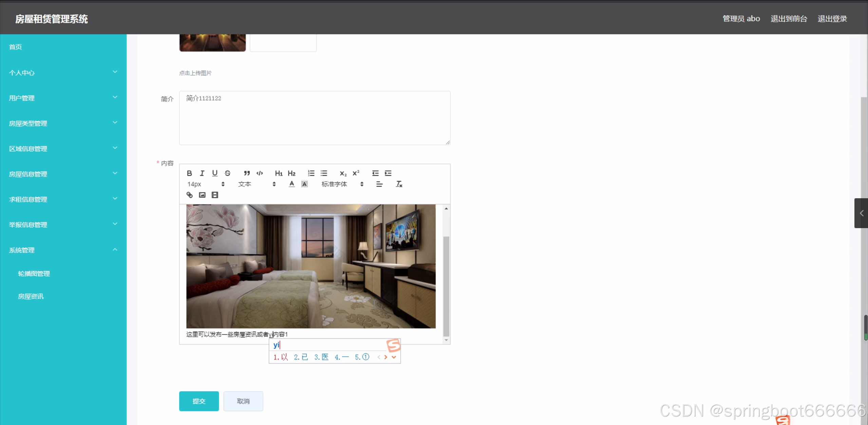Open 房屋资讯 submenu item
Screen dimensions: 868x425
(31, 296)
